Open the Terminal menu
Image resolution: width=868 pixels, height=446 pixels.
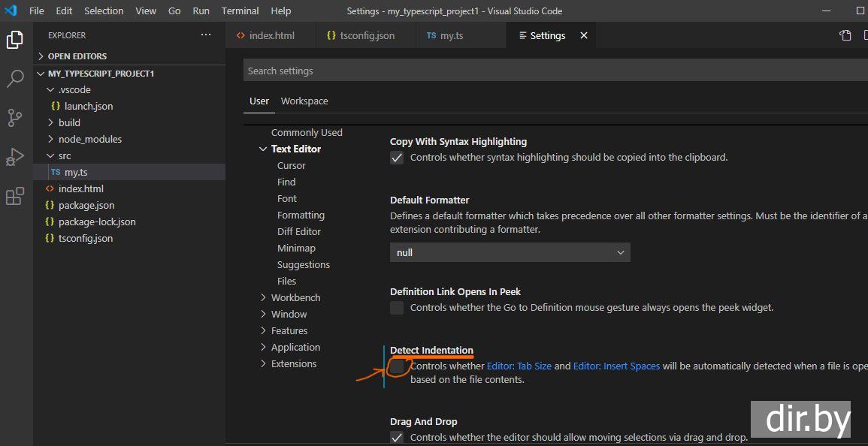pos(240,11)
